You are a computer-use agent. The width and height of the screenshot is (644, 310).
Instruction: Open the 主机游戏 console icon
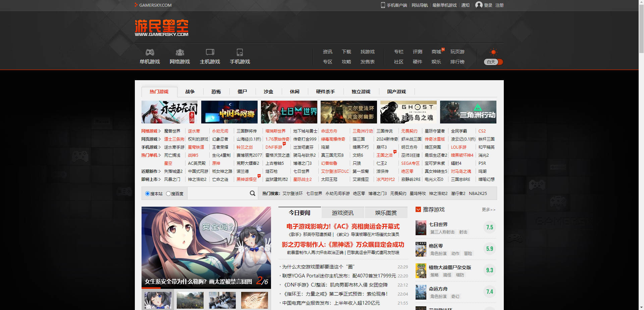coord(210,52)
